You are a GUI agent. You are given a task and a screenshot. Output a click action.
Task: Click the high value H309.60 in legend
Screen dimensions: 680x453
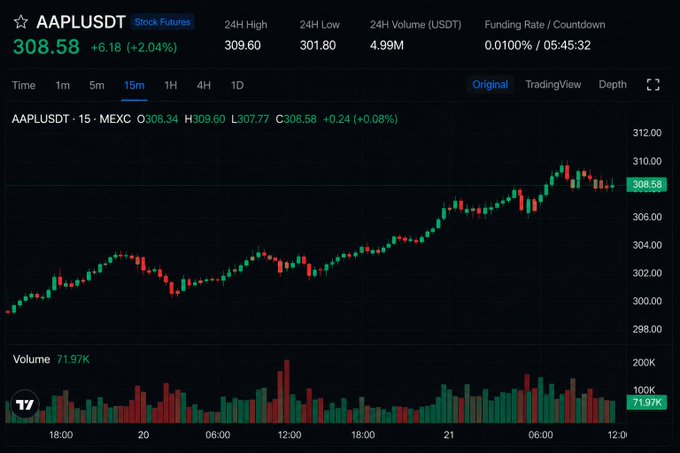(205, 119)
